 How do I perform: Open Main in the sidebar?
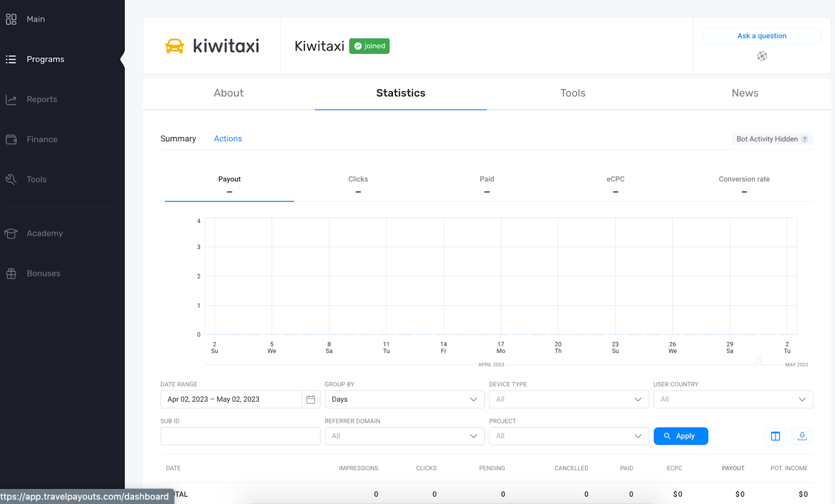35,19
